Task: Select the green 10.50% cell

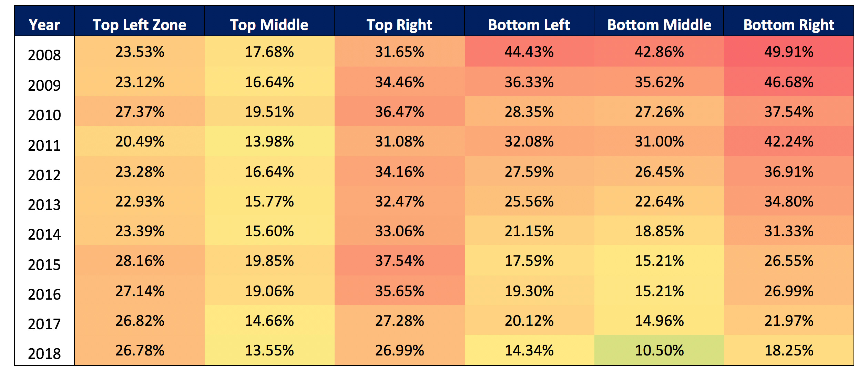Action: pos(659,350)
